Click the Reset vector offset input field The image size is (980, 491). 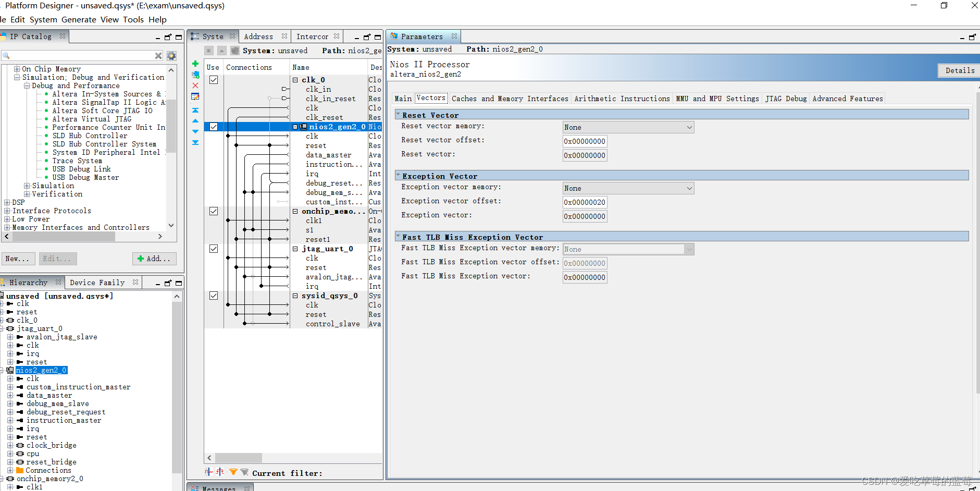tap(585, 141)
